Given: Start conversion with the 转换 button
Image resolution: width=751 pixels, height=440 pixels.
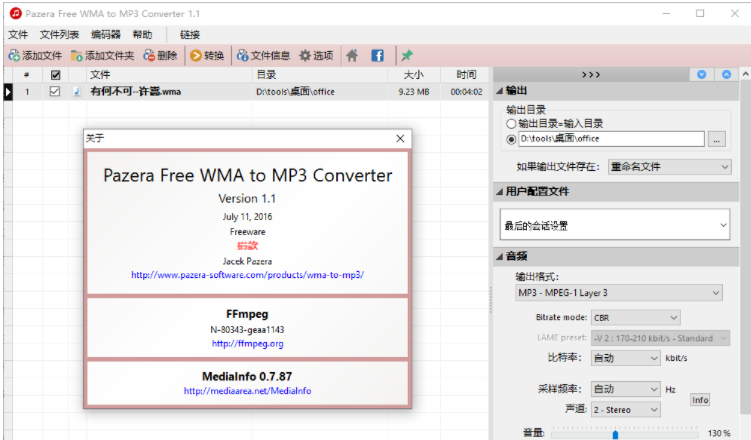Looking at the screenshot, I should pos(207,56).
